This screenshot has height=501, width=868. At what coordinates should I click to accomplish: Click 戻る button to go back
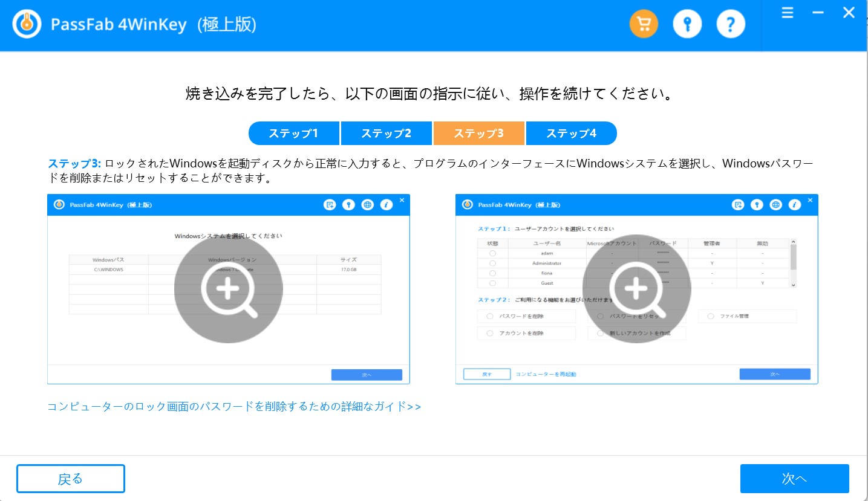tap(70, 479)
